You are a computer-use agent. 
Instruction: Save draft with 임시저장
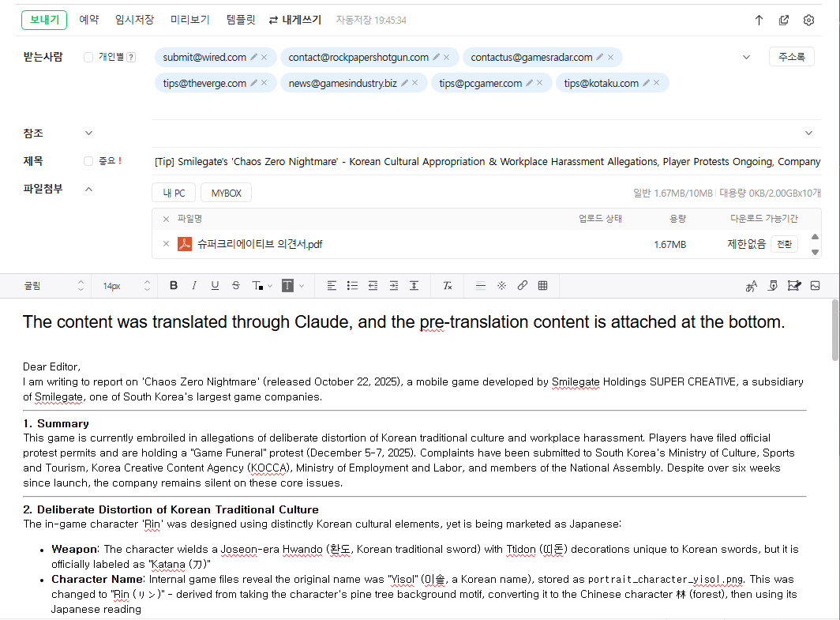pyautogui.click(x=134, y=20)
